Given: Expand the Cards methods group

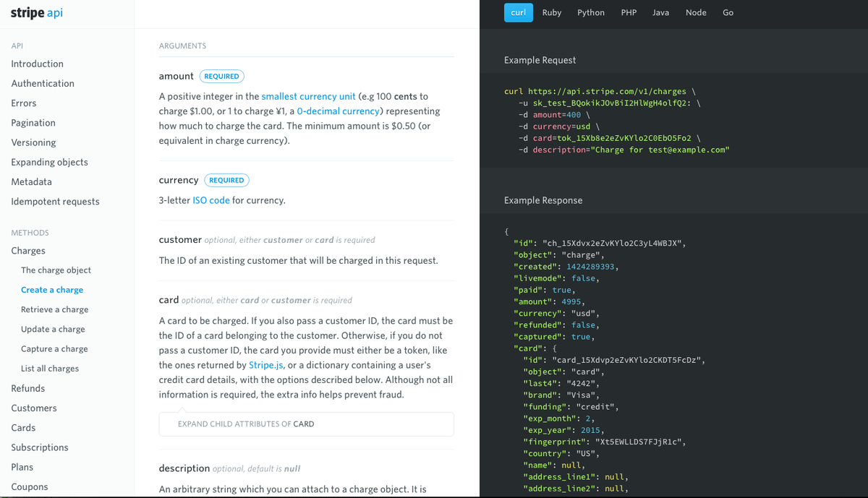Looking at the screenshot, I should coord(23,427).
